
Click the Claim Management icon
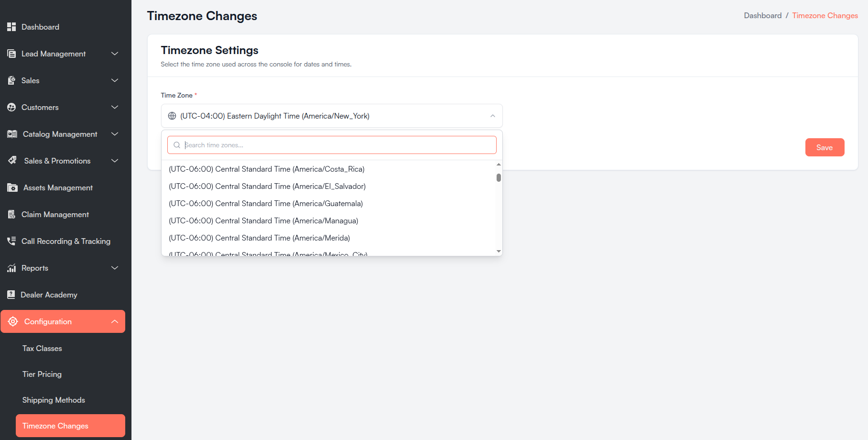pos(11,214)
